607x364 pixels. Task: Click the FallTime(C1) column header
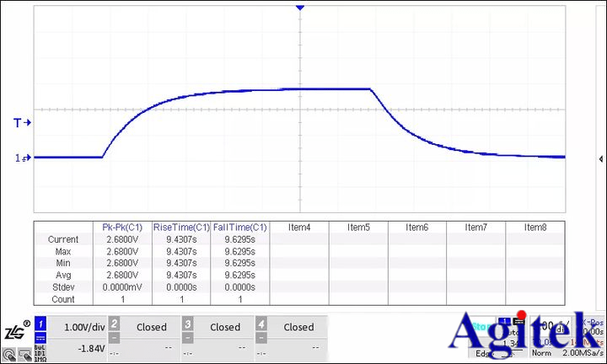pyautogui.click(x=240, y=227)
